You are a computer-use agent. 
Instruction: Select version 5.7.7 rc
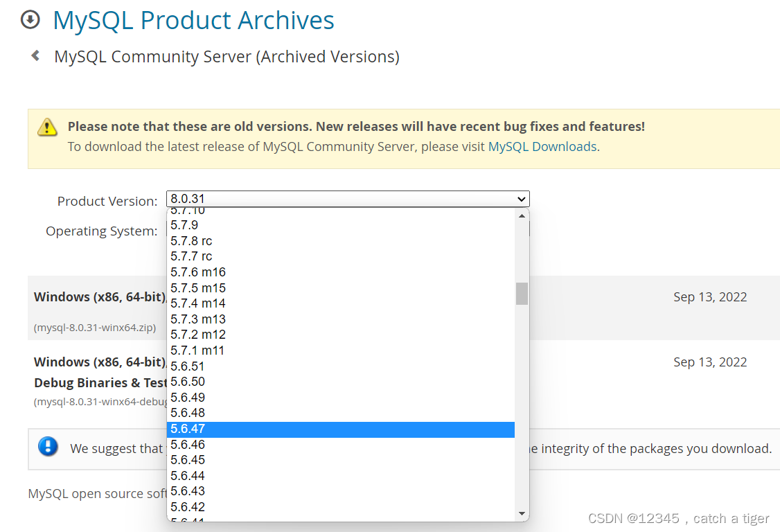pos(341,256)
